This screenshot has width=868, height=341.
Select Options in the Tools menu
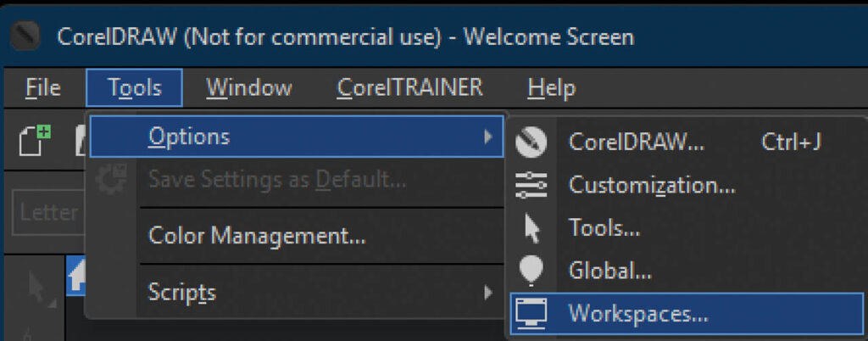coord(297,137)
